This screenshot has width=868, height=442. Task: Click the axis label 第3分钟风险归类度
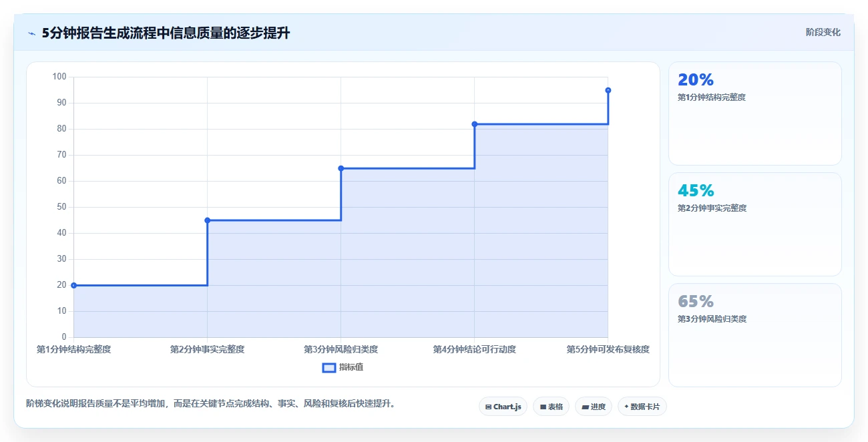click(x=341, y=349)
